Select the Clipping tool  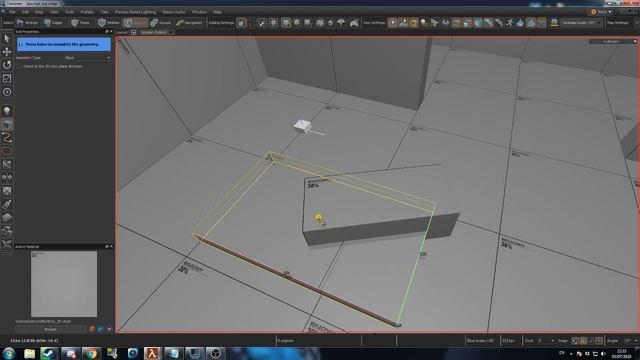pyautogui.click(x=7, y=164)
